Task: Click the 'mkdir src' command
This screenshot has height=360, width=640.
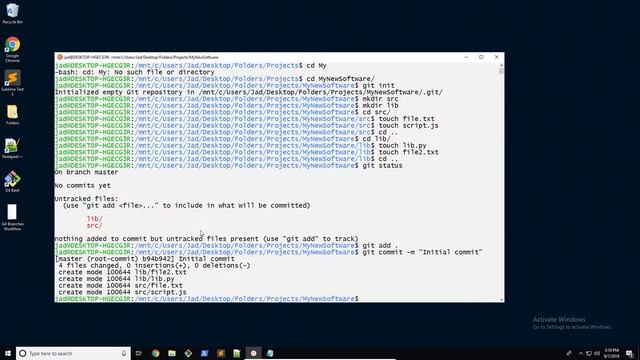Action: coord(380,99)
